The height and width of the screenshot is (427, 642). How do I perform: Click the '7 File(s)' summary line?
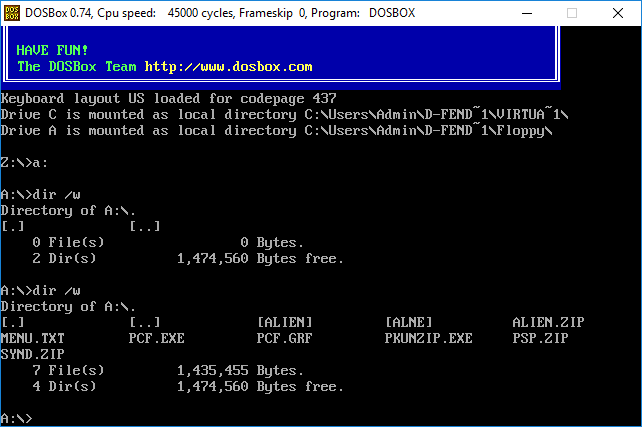coord(68,370)
